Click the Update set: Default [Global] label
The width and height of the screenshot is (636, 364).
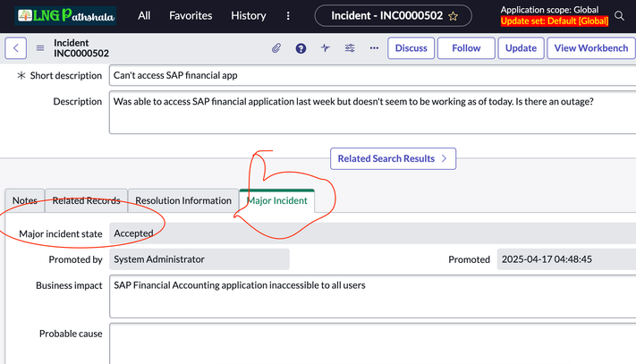(x=554, y=21)
